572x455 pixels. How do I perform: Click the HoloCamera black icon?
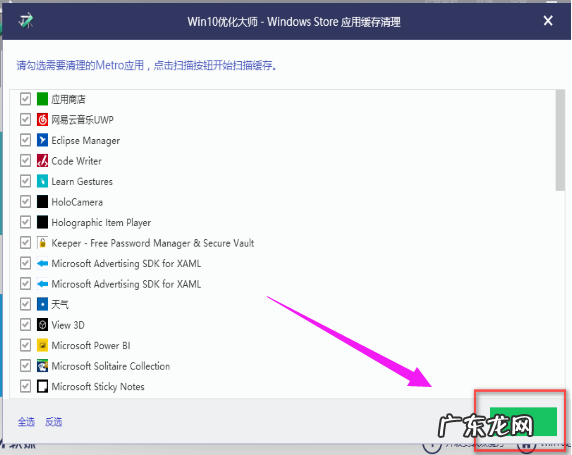point(42,201)
